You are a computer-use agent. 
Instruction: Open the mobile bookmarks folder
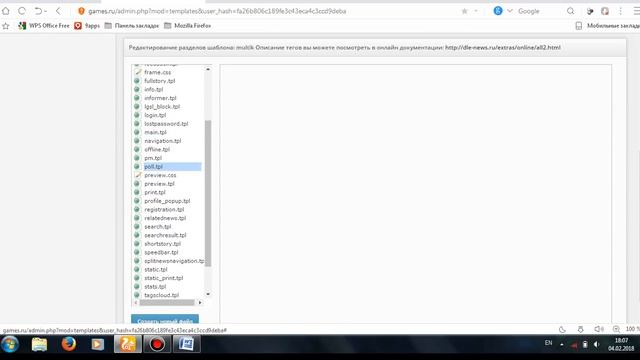608,26
